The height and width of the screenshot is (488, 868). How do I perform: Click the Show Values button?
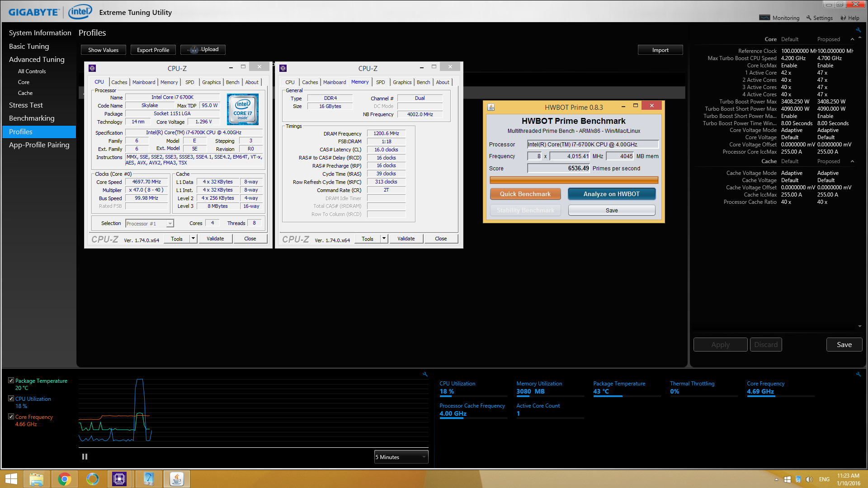point(104,50)
